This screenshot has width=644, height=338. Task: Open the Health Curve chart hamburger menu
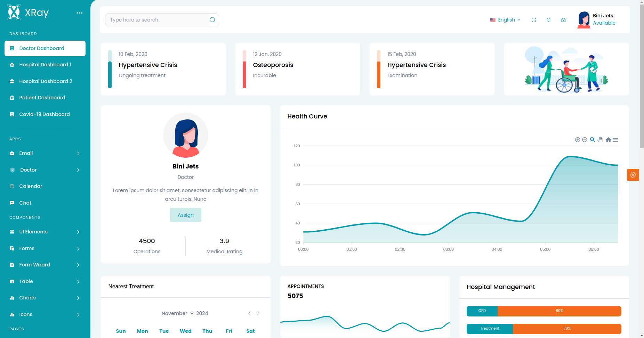click(x=615, y=140)
